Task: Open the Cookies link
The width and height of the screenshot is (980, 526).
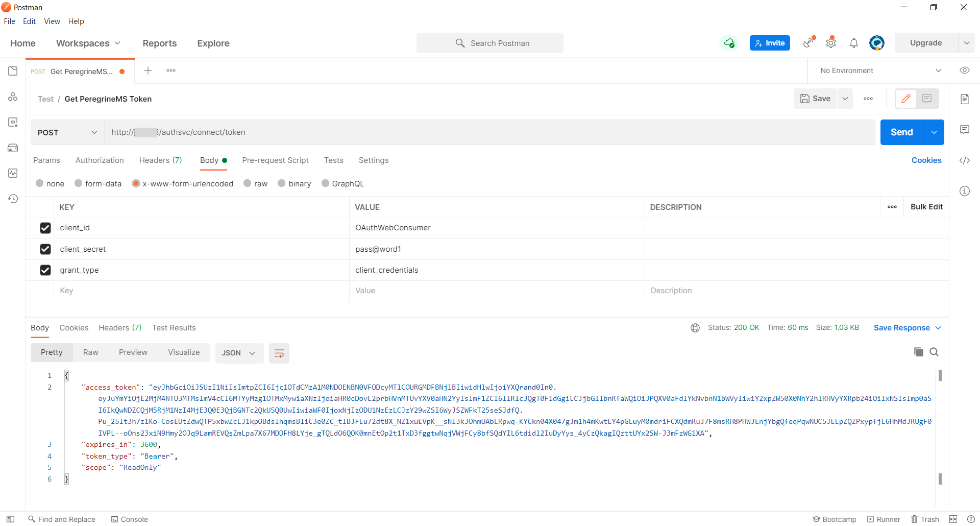Action: 926,160
